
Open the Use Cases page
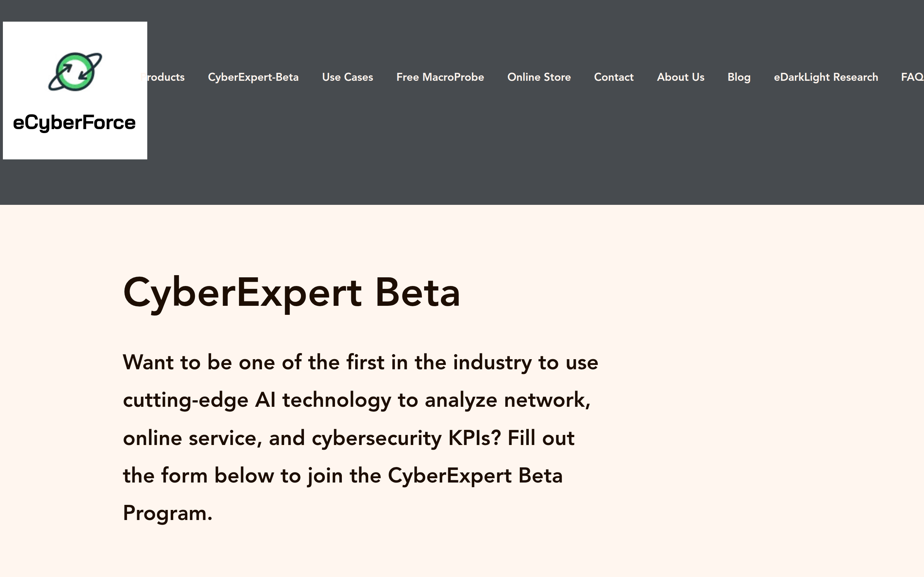point(348,77)
